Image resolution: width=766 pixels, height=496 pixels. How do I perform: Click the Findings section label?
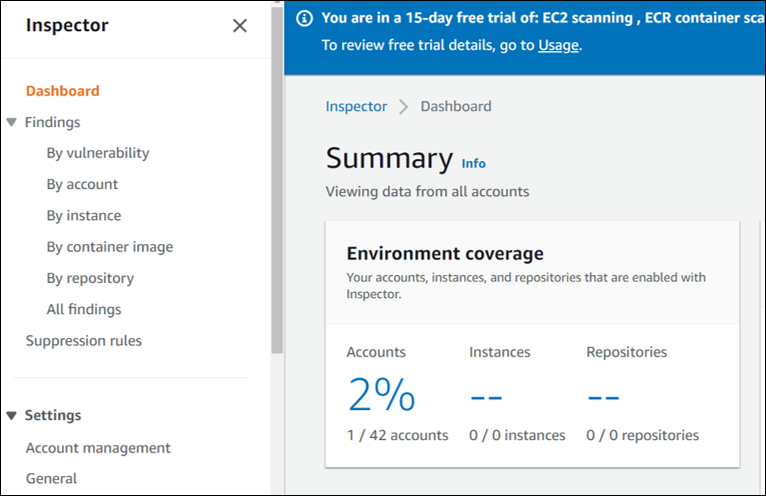tap(52, 122)
